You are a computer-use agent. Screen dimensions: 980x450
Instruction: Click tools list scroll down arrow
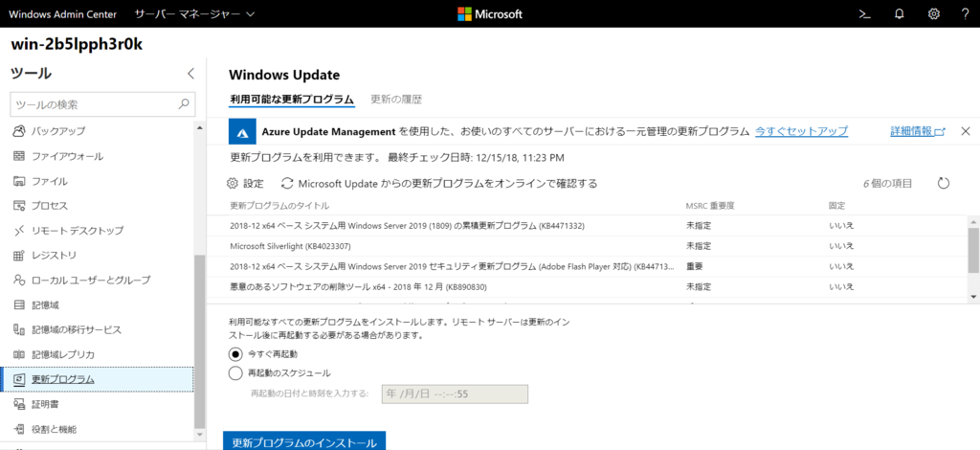tap(199, 433)
